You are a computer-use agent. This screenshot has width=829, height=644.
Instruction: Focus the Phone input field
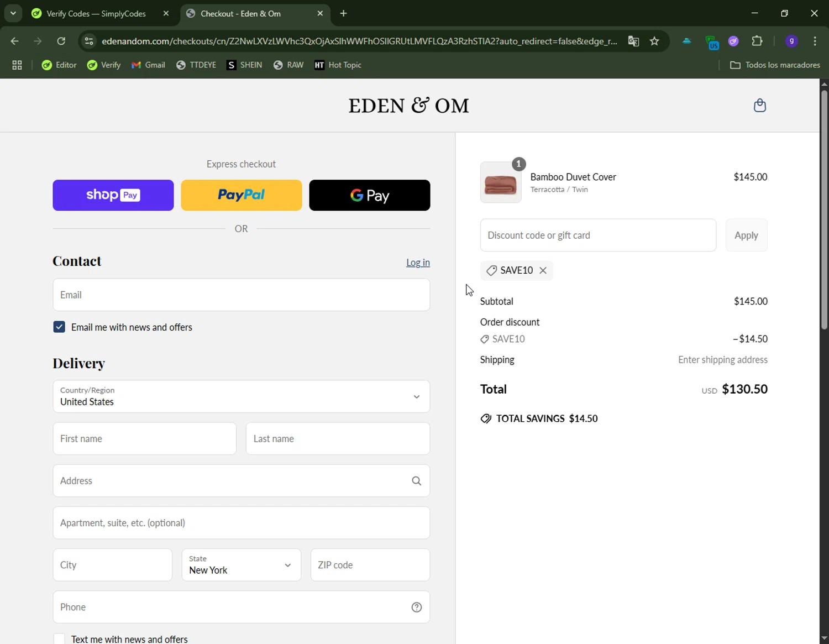[242, 607]
